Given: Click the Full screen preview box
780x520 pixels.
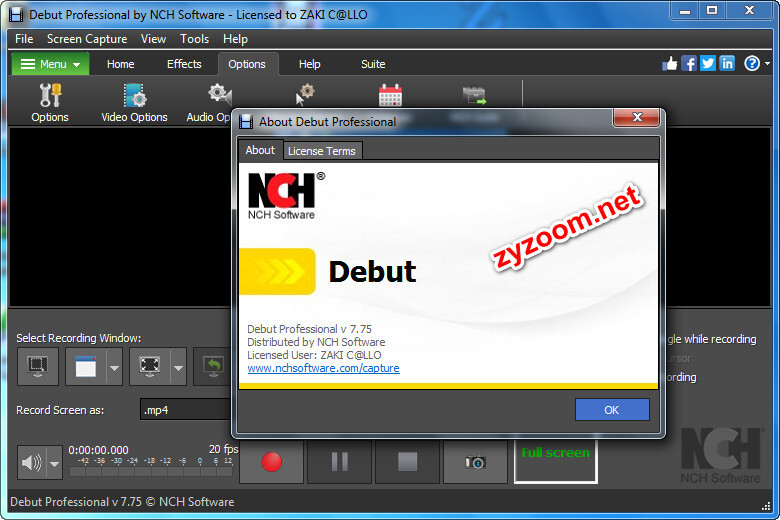Looking at the screenshot, I should pos(556,461).
